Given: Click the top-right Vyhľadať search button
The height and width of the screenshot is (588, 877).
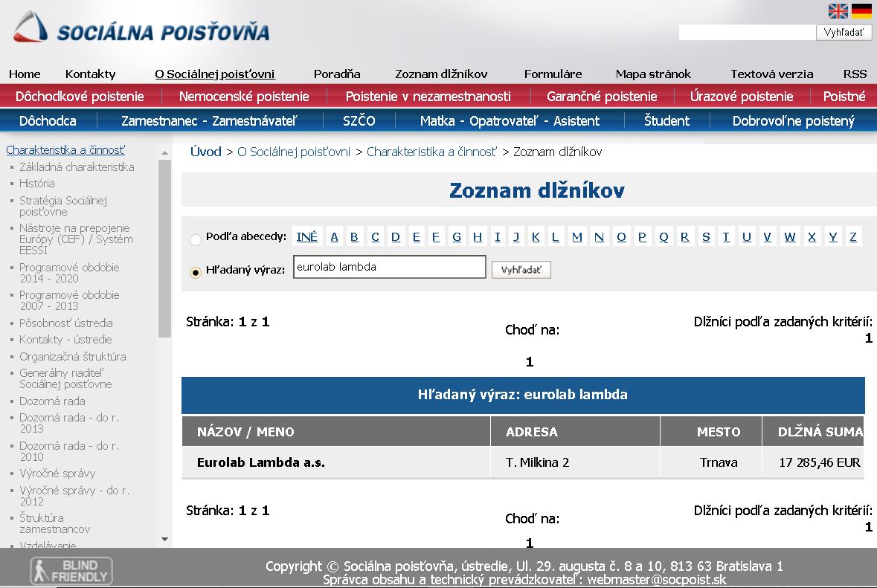Looking at the screenshot, I should [x=844, y=32].
